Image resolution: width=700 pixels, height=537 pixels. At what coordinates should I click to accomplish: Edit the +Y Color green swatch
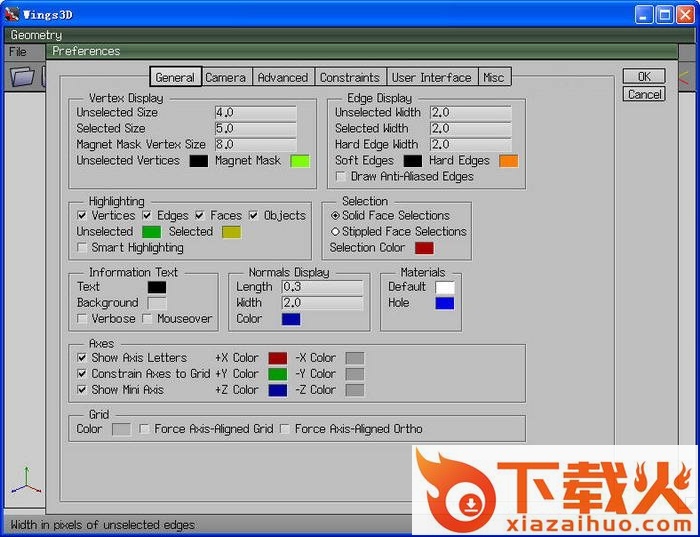pos(277,374)
